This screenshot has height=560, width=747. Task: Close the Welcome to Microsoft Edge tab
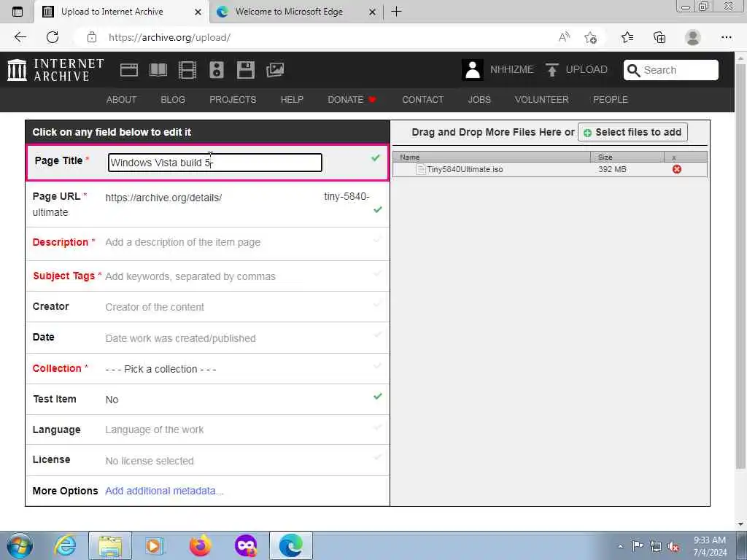[373, 12]
